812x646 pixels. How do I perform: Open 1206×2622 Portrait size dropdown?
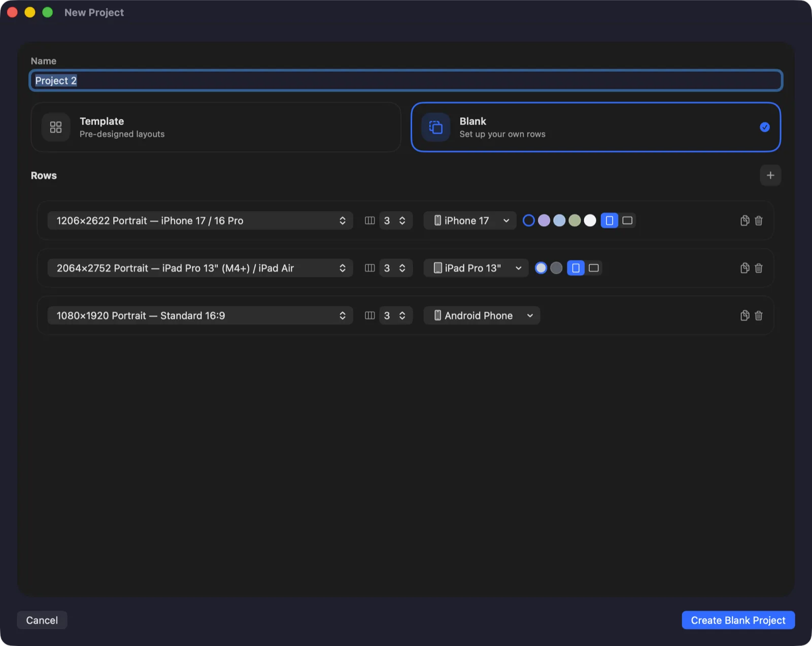point(200,220)
